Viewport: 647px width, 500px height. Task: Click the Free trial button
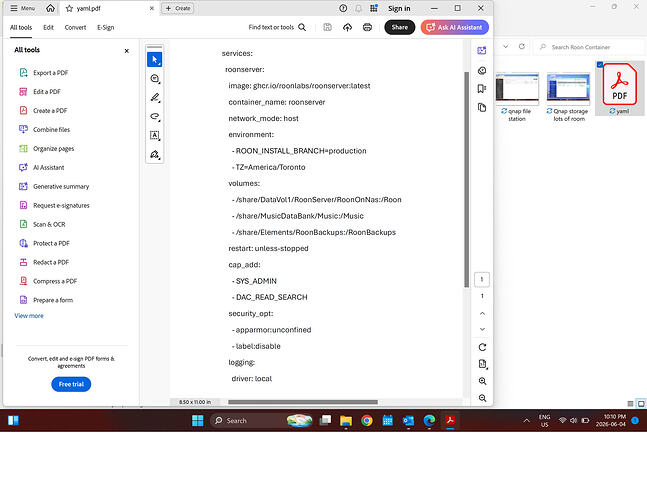(x=71, y=384)
